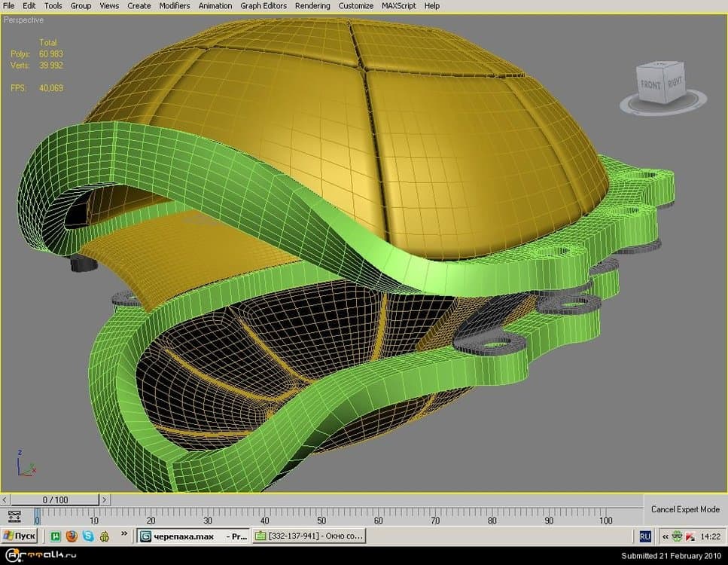Image resolution: width=728 pixels, height=565 pixels.
Task: Click Cancel Expert Mode button
Action: [x=685, y=509]
